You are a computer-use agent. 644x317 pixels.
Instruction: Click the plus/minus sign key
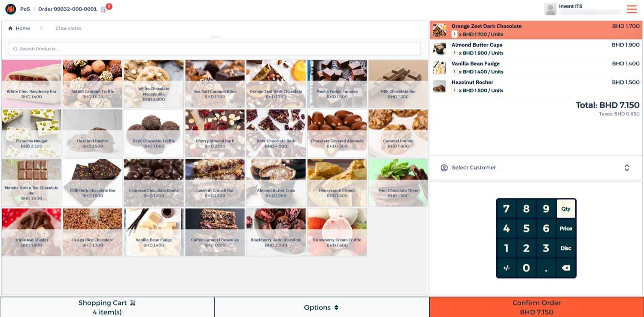(506, 268)
